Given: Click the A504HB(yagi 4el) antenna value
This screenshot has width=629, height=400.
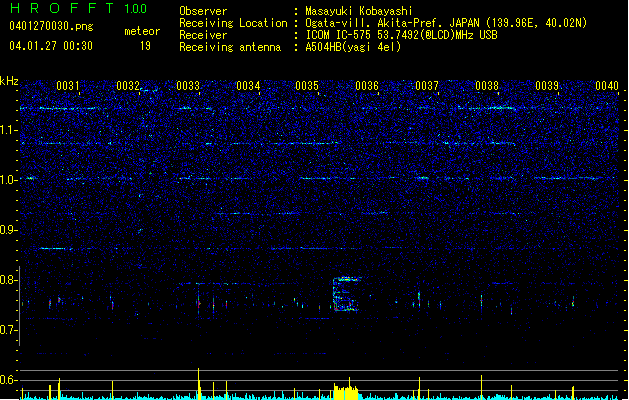Looking at the screenshot, I should pyautogui.click(x=353, y=47).
